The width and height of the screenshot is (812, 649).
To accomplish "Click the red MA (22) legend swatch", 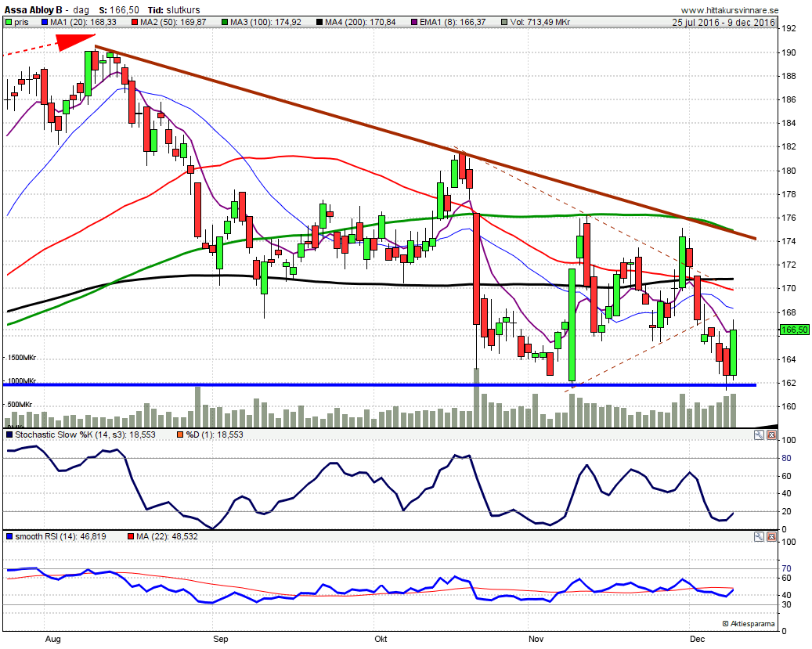I will (131, 536).
